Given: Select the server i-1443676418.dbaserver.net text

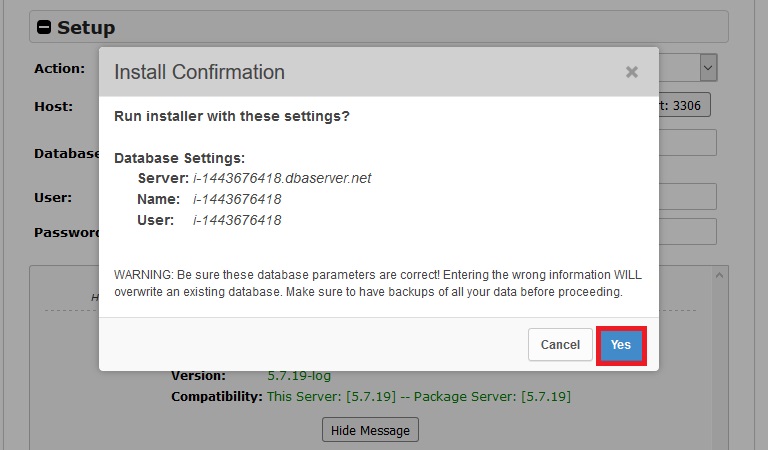Looking at the screenshot, I should coord(282,178).
